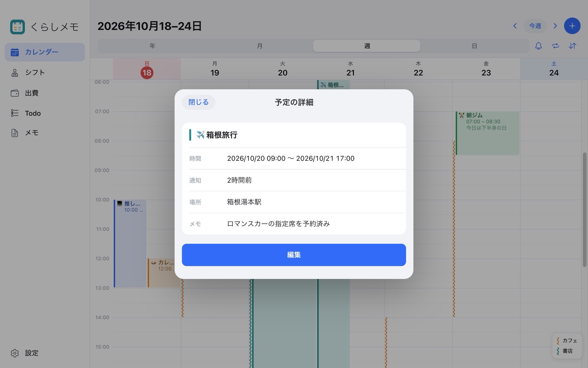The width and height of the screenshot is (588, 368).
Task: Switch to 月 view tab
Action: click(259, 46)
